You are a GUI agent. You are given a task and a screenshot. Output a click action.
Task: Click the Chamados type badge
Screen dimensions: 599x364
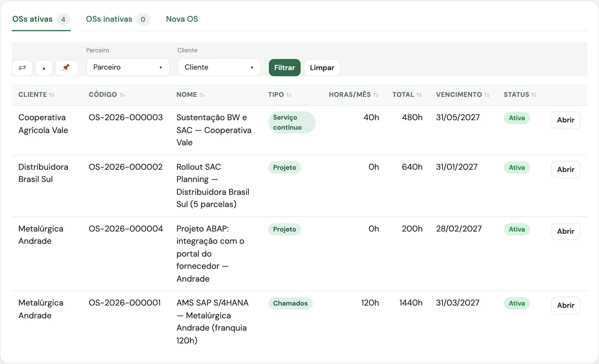coord(290,303)
